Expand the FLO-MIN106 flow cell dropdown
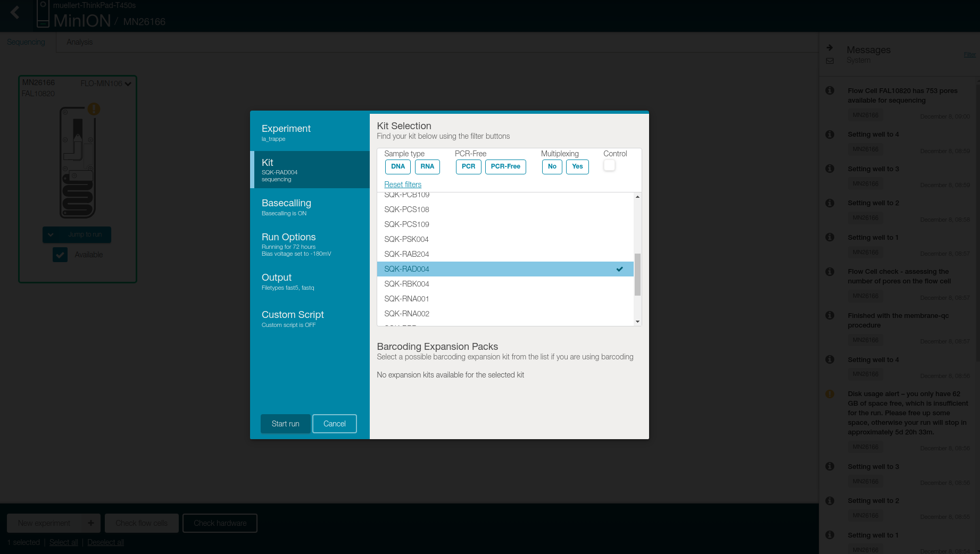This screenshot has width=980, height=554. [x=128, y=83]
